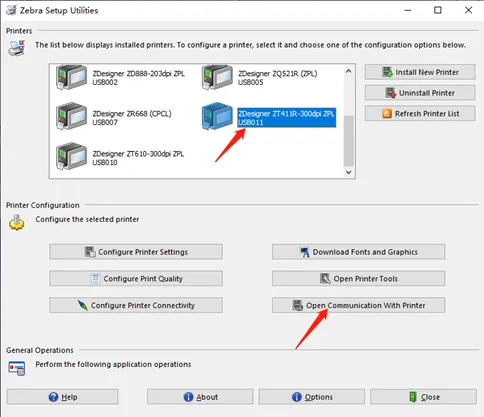Open Configure Printer Settings
Image resolution: width=484 pixels, height=417 pixels.
136,252
